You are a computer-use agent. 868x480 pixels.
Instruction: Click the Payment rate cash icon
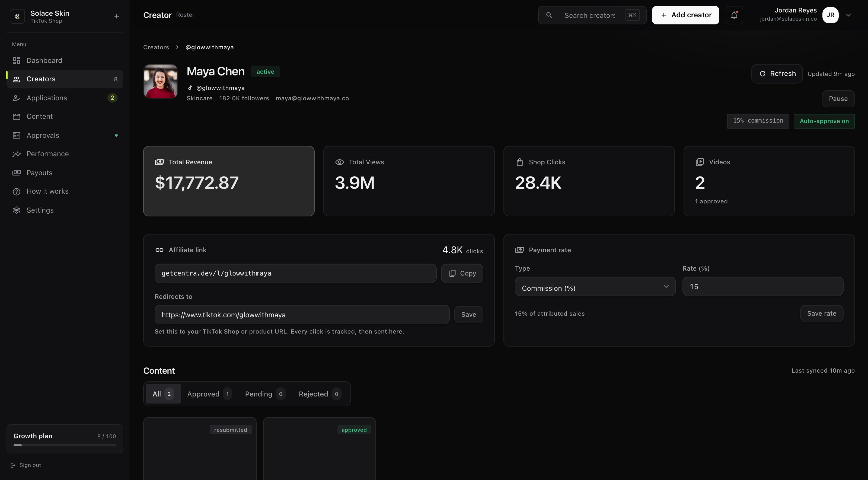pyautogui.click(x=519, y=250)
